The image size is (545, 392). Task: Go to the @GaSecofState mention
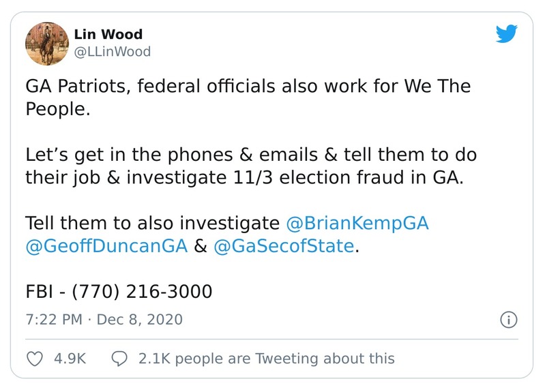[x=284, y=246]
